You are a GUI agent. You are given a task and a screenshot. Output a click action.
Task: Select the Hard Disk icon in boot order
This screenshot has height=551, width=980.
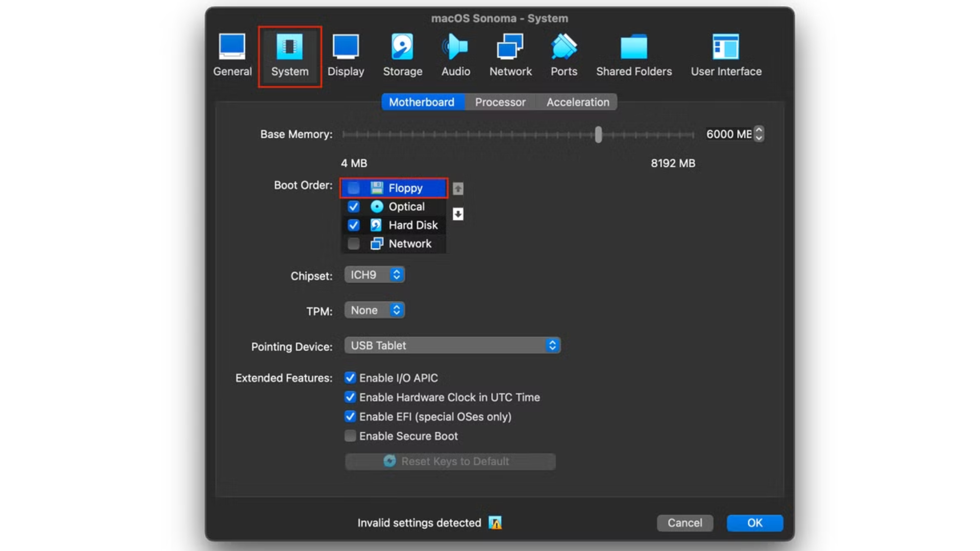[377, 225]
